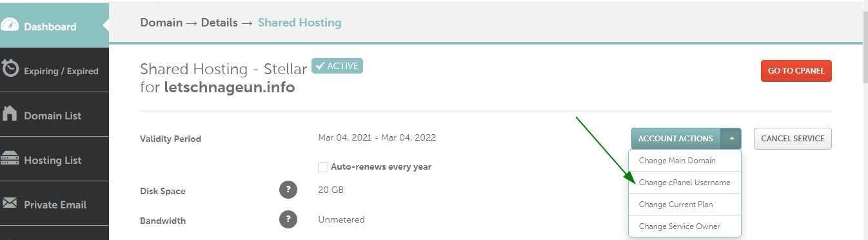Enable the Auto-renews every year checkbox

coord(323,166)
